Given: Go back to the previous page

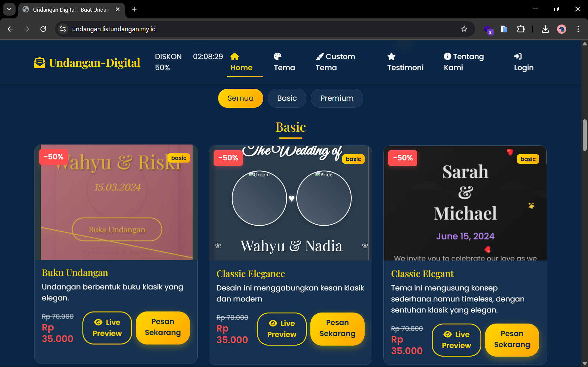Looking at the screenshot, I should pyautogui.click(x=10, y=29).
